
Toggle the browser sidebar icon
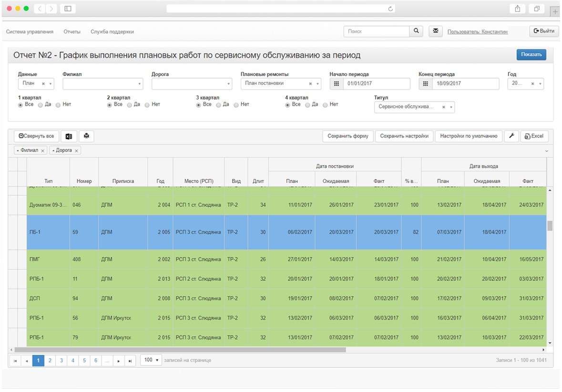[x=68, y=9]
